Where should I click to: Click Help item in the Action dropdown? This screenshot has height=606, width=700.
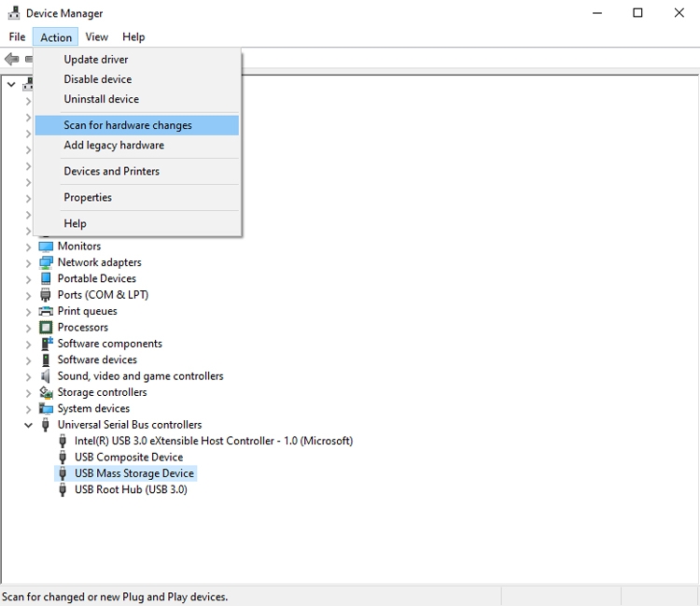coord(137,223)
